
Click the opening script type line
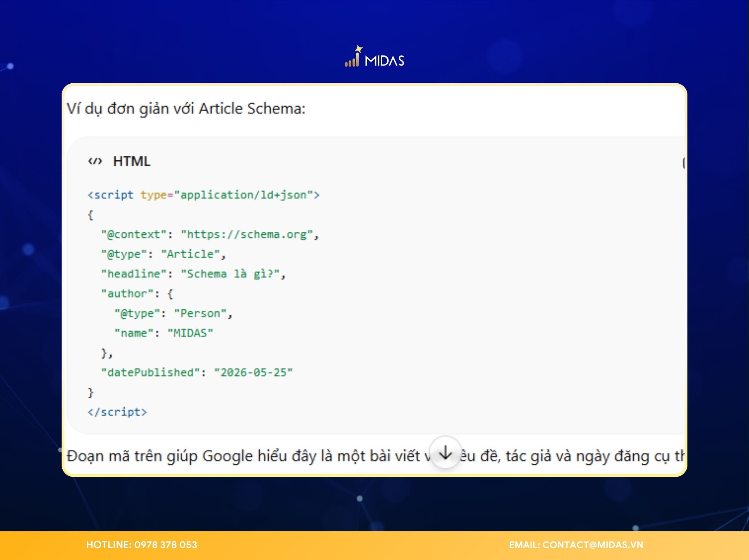(204, 195)
